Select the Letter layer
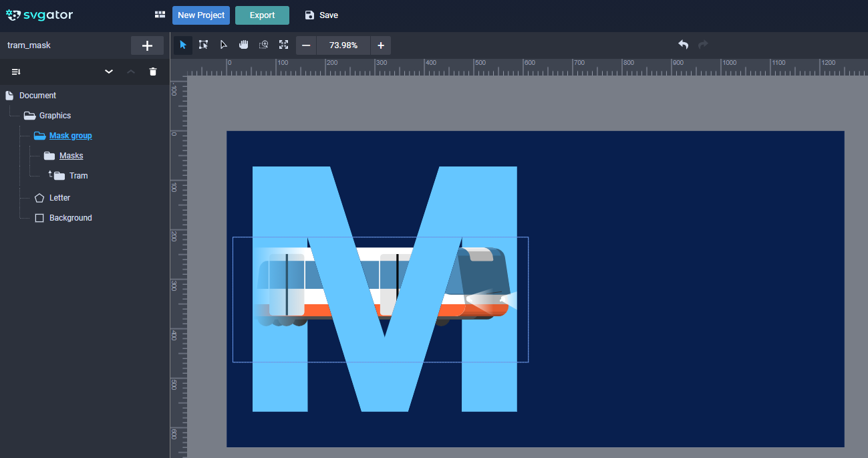The height and width of the screenshot is (458, 868). [x=59, y=198]
